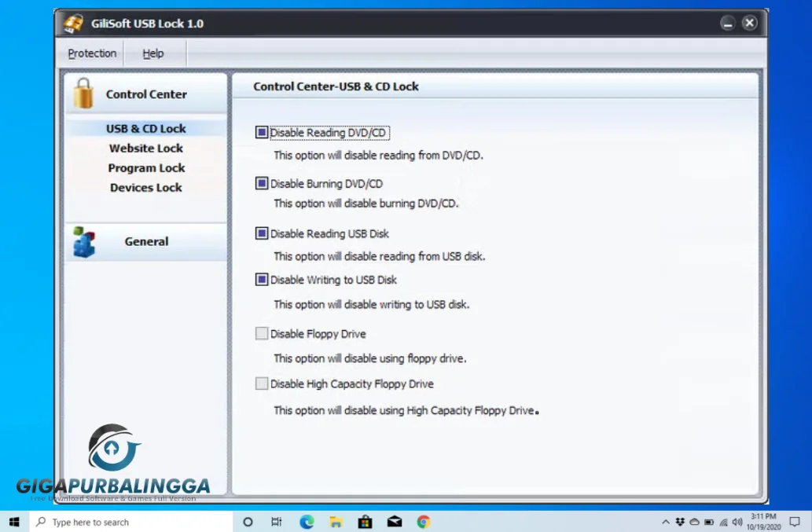Open the notification Action Center icon
Viewport: 812px width, 532px height.
pyautogui.click(x=795, y=522)
